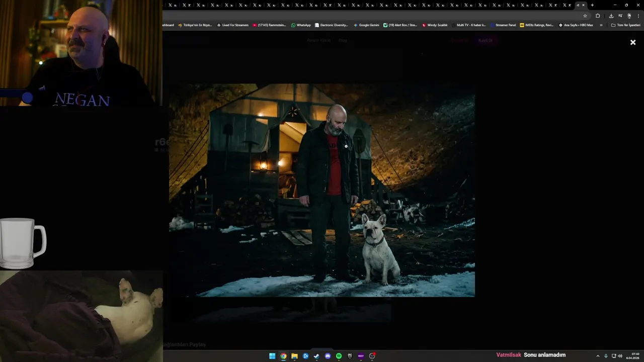Image resolution: width=644 pixels, height=362 pixels.
Task: Open the Windy: Sıcaklık bookmark
Action: [x=435, y=25]
